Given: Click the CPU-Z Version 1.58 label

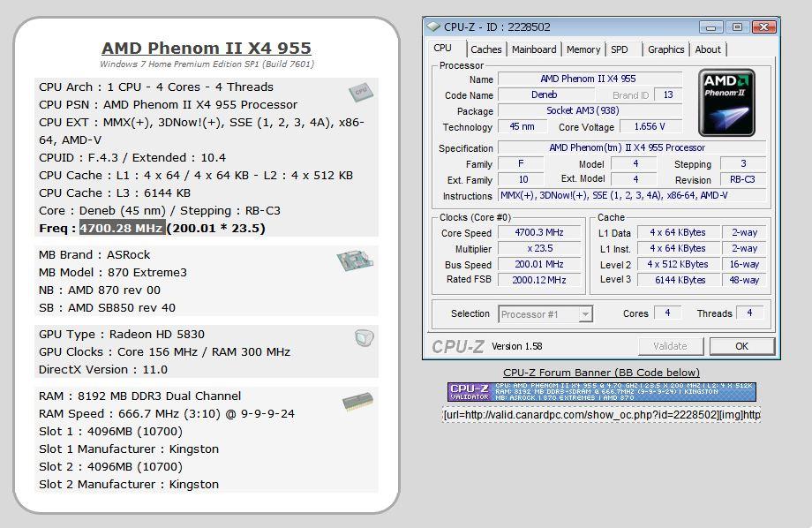Looking at the screenshot, I should click(x=517, y=346).
